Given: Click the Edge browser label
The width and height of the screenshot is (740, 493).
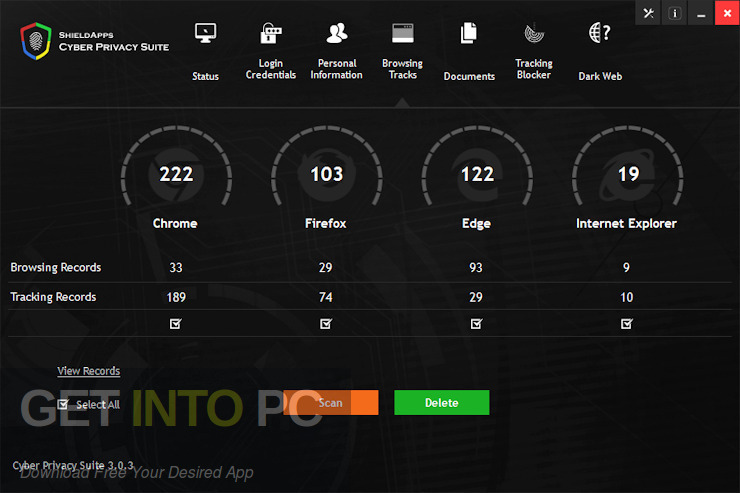Looking at the screenshot, I should (476, 224).
